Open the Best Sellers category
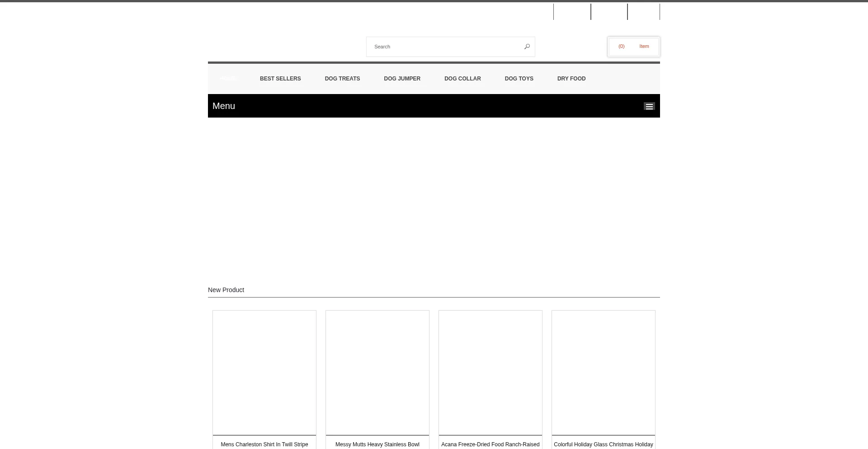Image resolution: width=868 pixels, height=449 pixels. (280, 79)
